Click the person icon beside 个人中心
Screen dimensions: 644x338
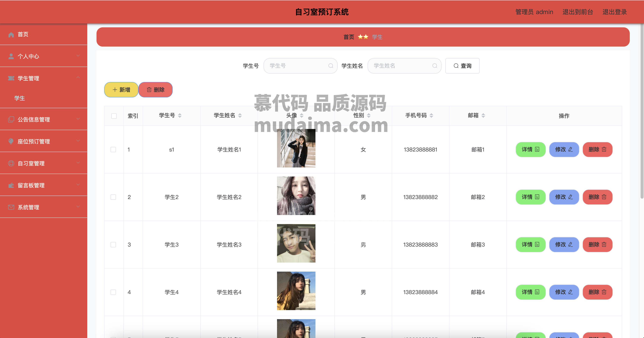pos(11,56)
